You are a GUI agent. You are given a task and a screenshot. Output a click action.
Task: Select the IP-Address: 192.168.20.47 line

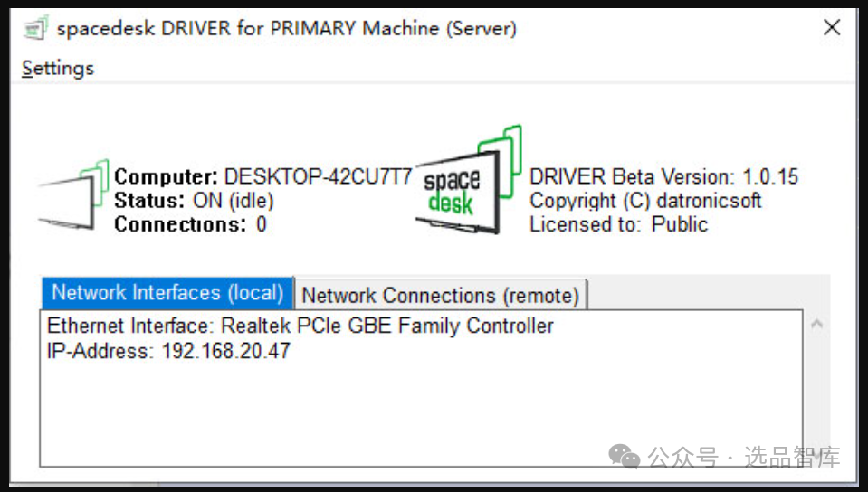tap(168, 351)
